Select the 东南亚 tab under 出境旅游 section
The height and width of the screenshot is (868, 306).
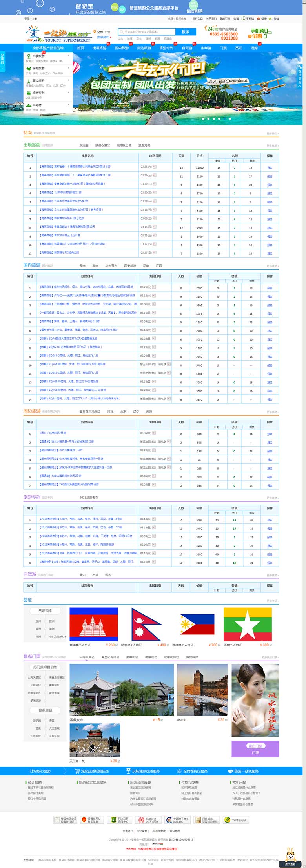(x=84, y=145)
